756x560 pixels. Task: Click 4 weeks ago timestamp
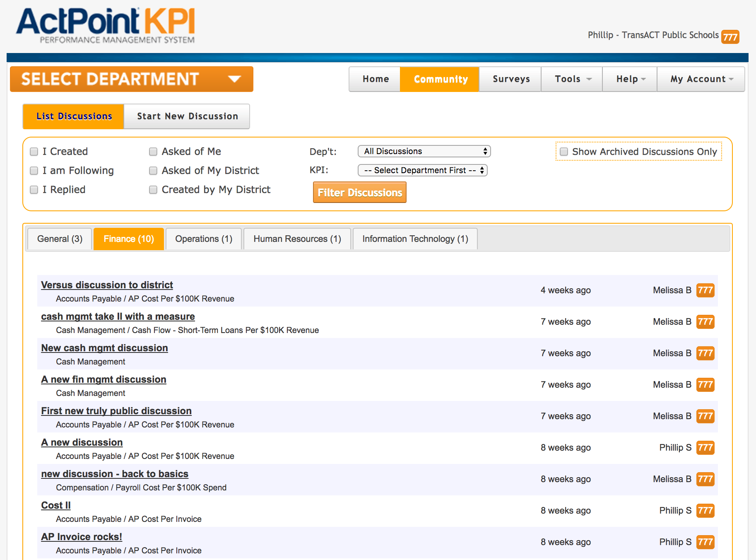click(566, 290)
